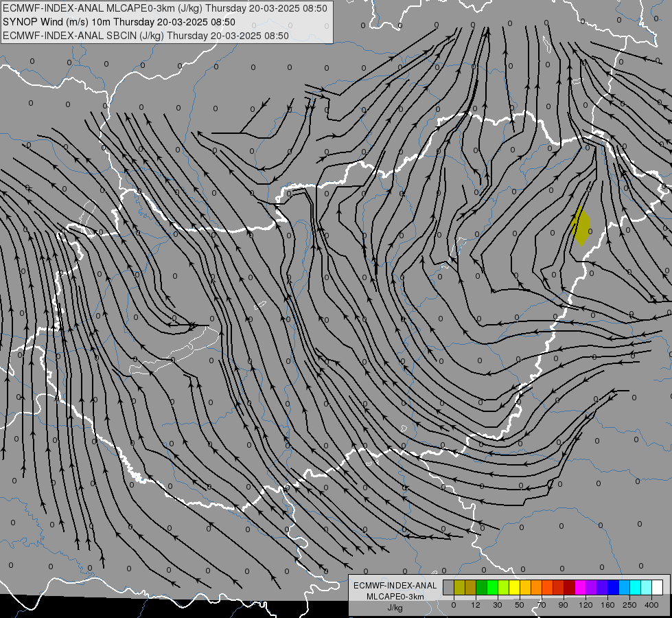Click the white legend swatch above 400
The height and width of the screenshot is (618, 672).
[x=658, y=587]
